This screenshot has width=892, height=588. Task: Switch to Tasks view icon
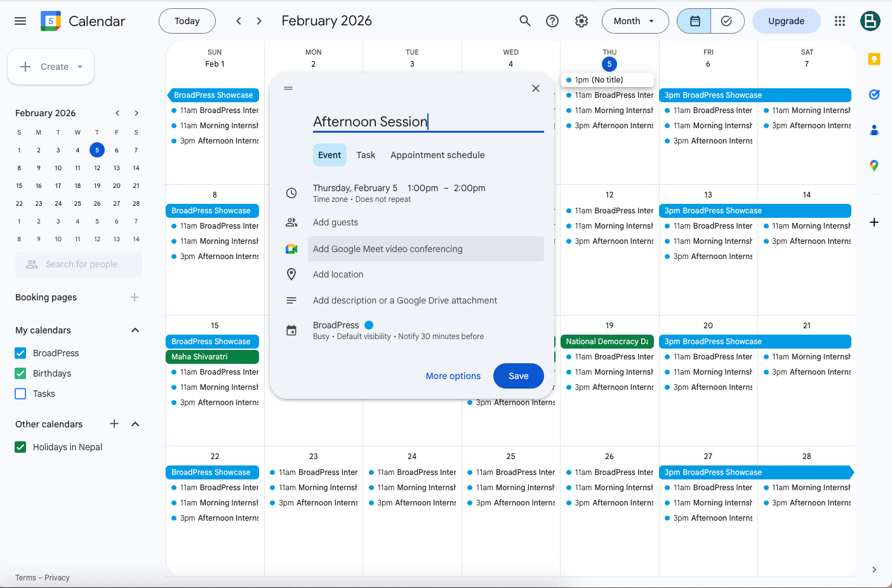[x=727, y=21]
